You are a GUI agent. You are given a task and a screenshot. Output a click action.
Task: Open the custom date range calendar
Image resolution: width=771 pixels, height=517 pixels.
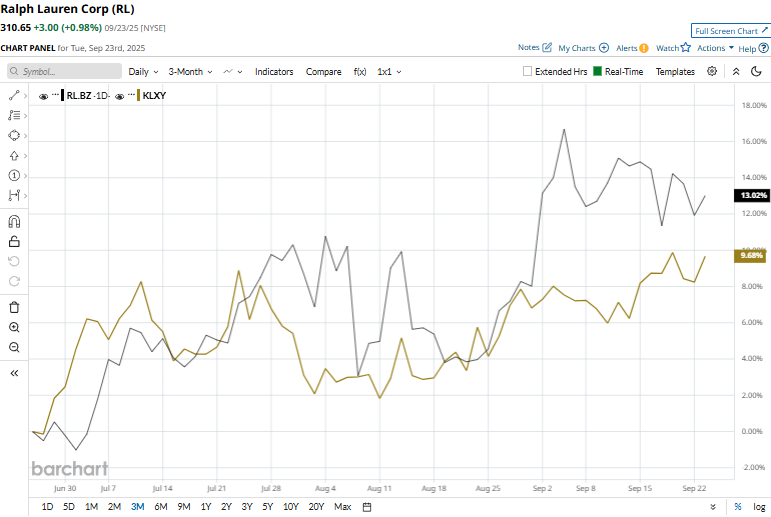point(367,507)
